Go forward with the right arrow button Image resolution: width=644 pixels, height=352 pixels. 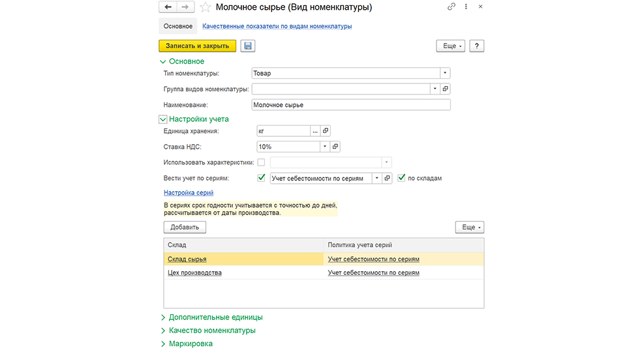(185, 7)
